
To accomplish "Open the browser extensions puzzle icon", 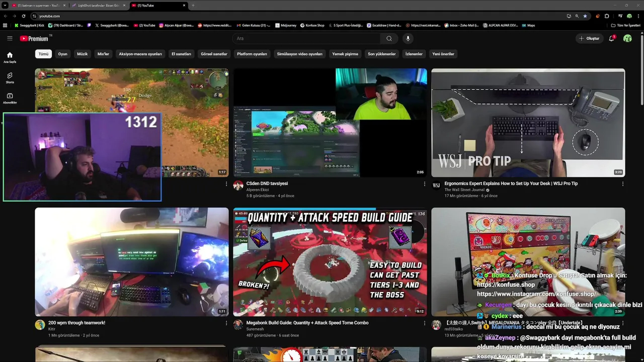I will point(607,16).
